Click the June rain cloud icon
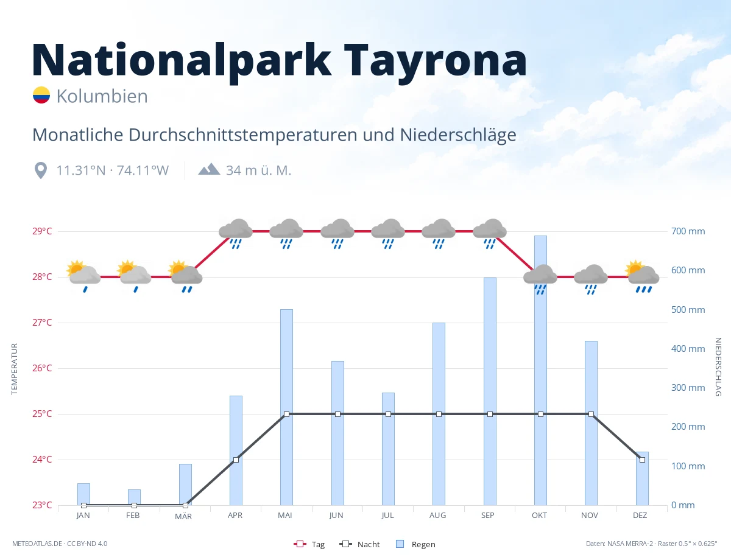Viewport: 731px width, 560px height. 337,234
